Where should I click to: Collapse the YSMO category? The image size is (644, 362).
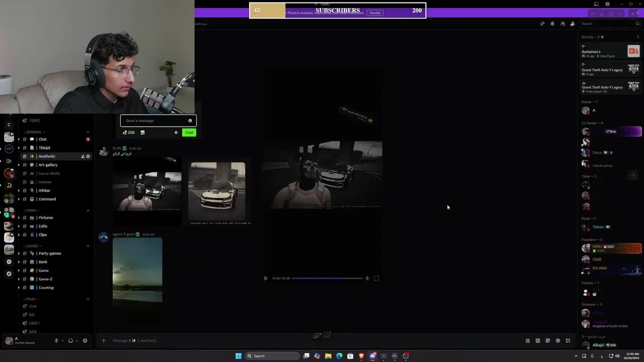tap(31, 211)
